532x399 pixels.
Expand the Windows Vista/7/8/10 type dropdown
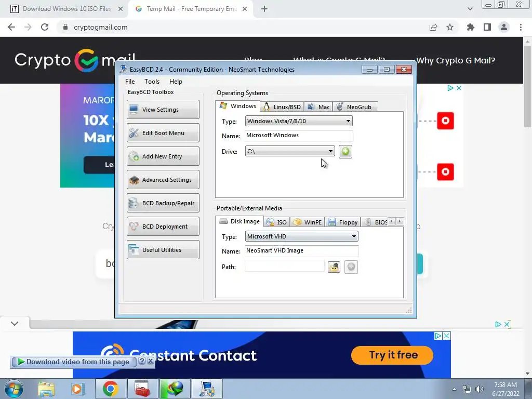(299, 121)
